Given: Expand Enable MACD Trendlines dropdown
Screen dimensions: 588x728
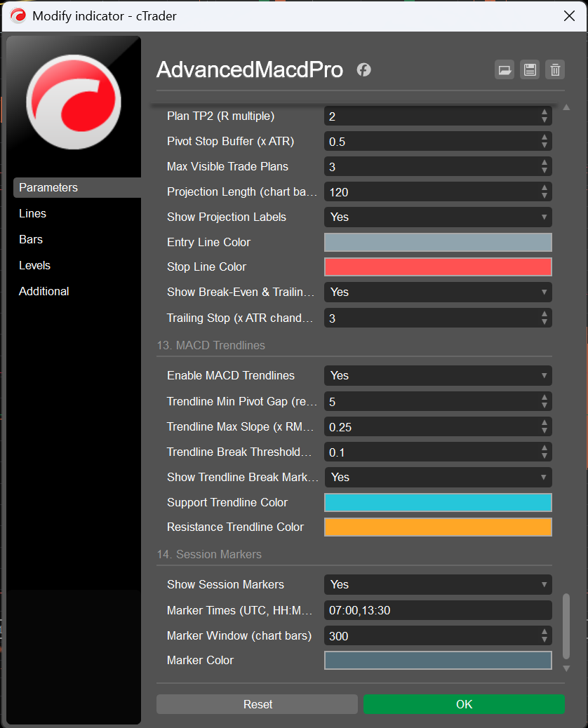Looking at the screenshot, I should tap(438, 376).
